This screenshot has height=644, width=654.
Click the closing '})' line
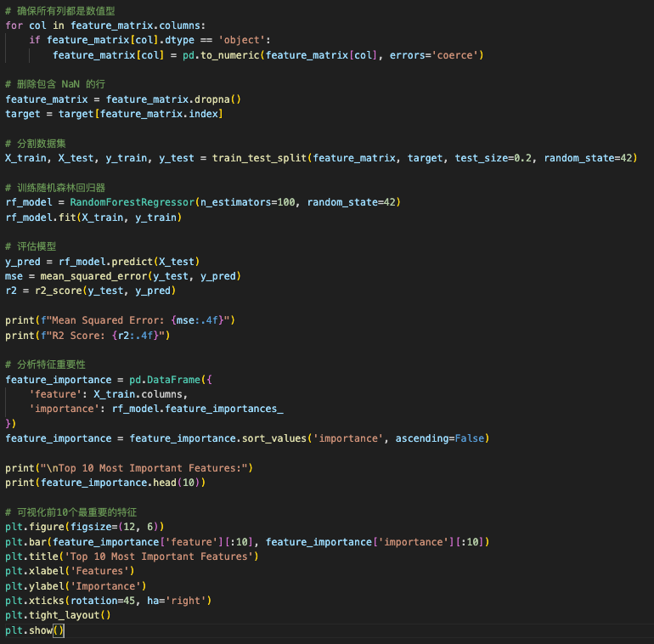point(11,424)
